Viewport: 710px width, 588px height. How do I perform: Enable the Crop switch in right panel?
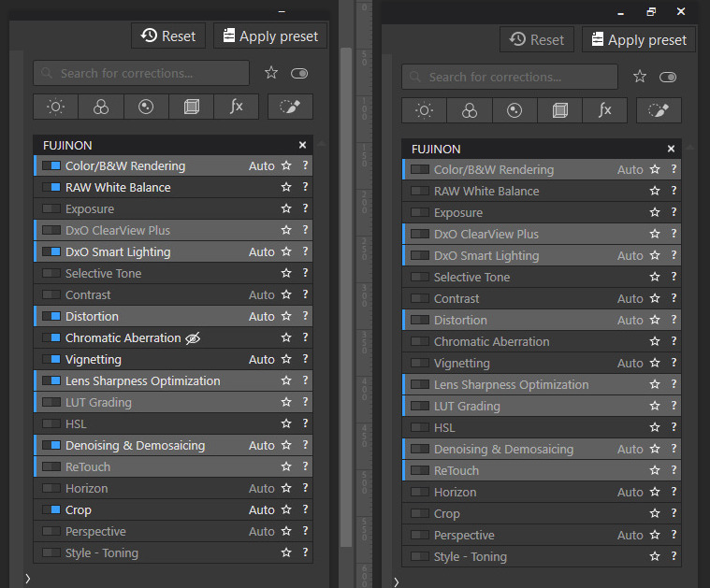click(x=420, y=514)
